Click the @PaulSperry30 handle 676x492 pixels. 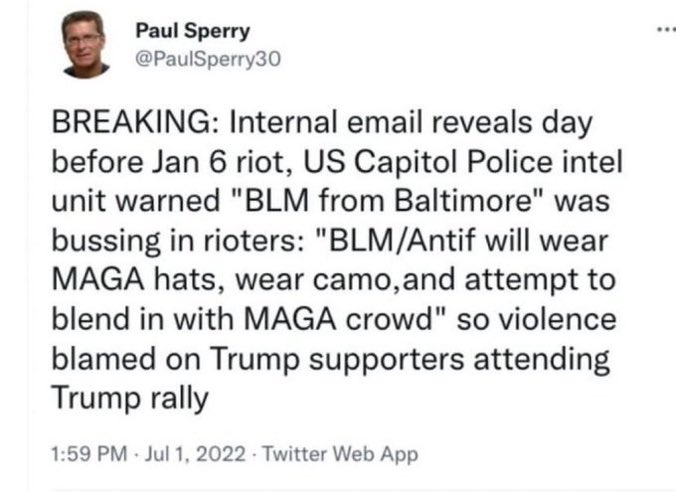(x=207, y=58)
